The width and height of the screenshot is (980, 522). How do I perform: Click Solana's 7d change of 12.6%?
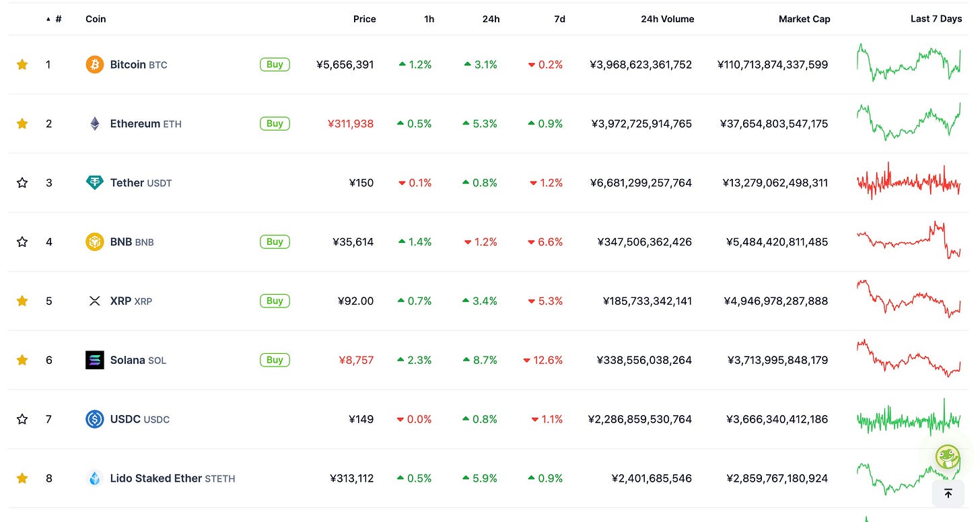coord(543,360)
